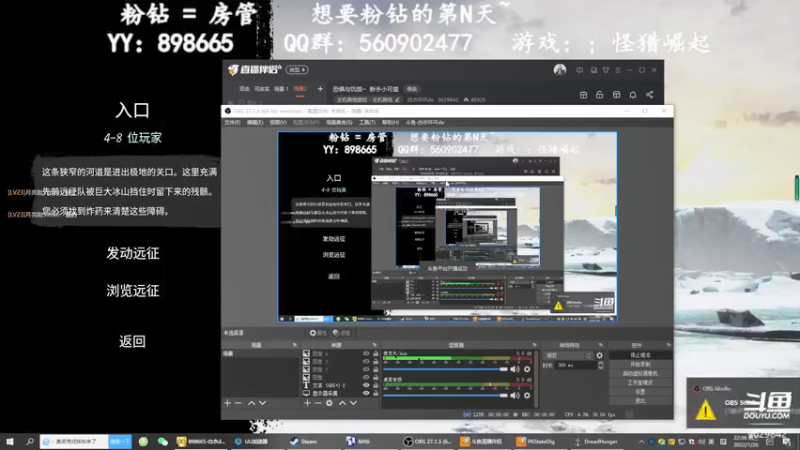Pop out the Controls dock panel
Viewport: 800px width, 450px height.
point(668,345)
